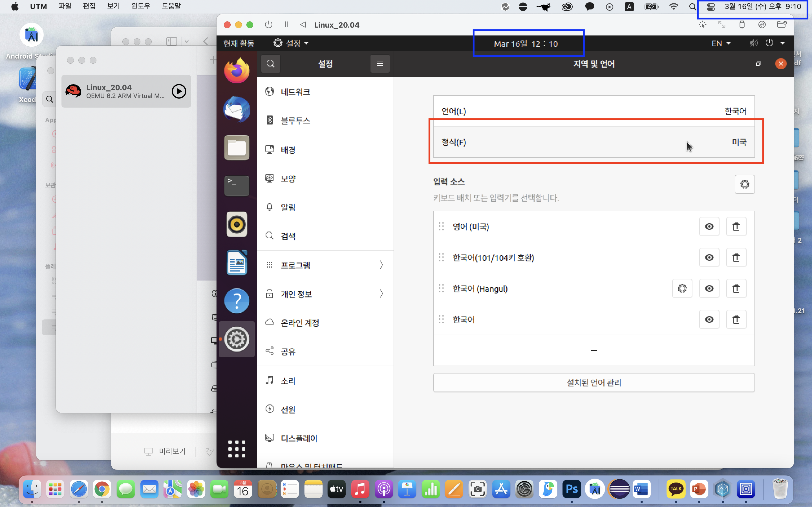The width and height of the screenshot is (812, 507).
Task: Show Applications grid in Ubuntu dock
Action: point(237,449)
